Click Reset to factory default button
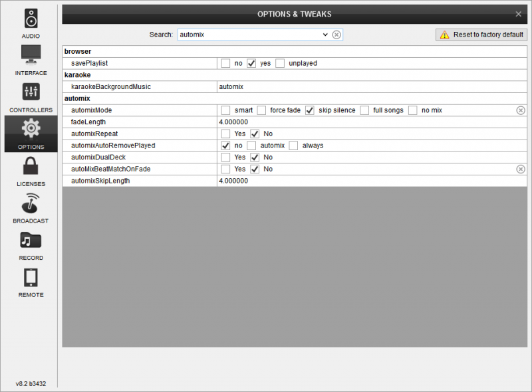The height and width of the screenshot is (392, 532). (481, 35)
